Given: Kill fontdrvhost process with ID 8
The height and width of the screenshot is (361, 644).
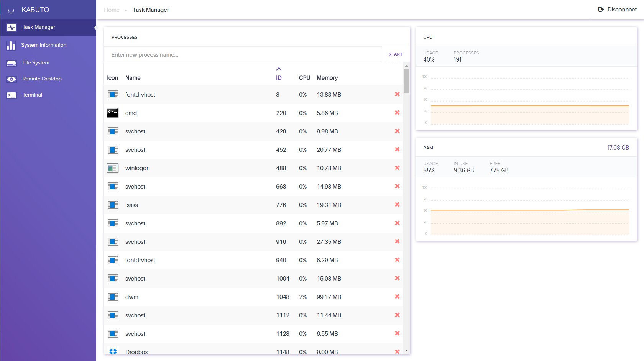Looking at the screenshot, I should point(397,94).
